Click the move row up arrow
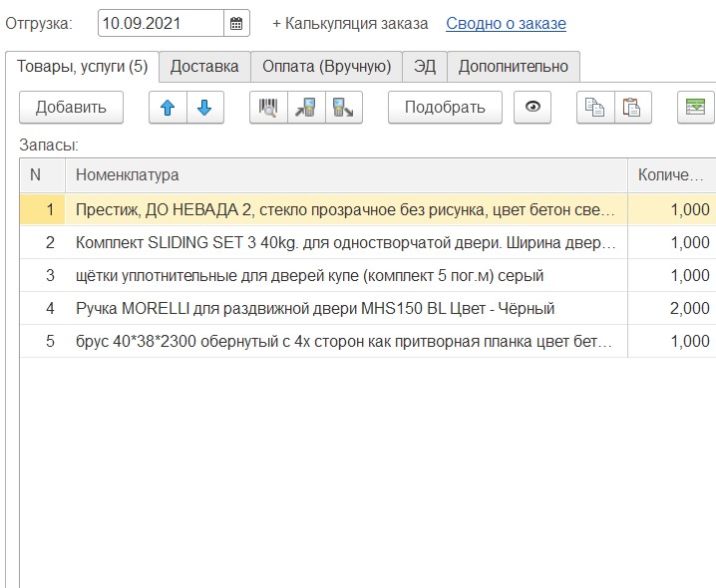The height and width of the screenshot is (588, 716). 168,108
